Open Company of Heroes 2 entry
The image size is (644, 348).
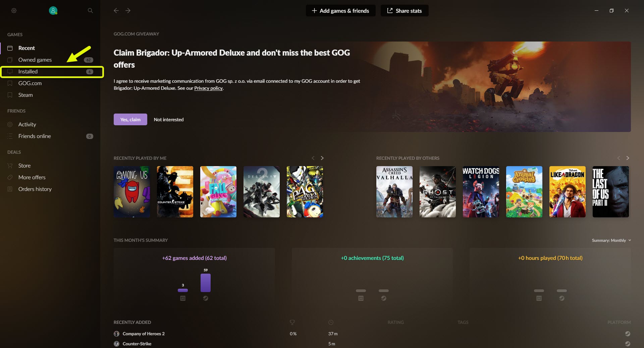144,334
